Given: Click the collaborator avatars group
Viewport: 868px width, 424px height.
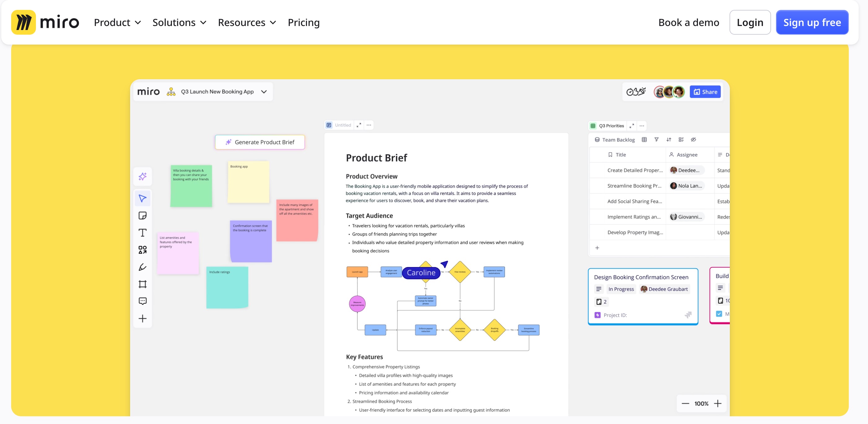Looking at the screenshot, I should pyautogui.click(x=669, y=92).
